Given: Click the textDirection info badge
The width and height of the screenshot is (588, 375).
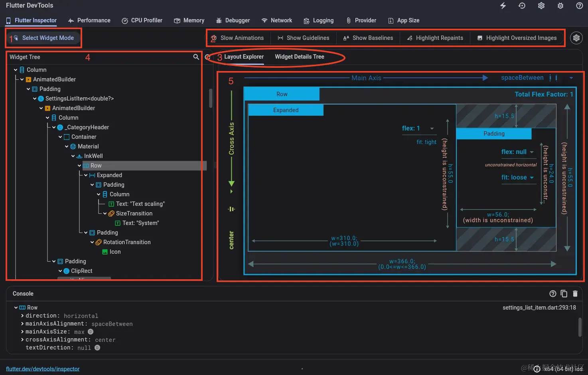Looking at the screenshot, I should (97, 347).
